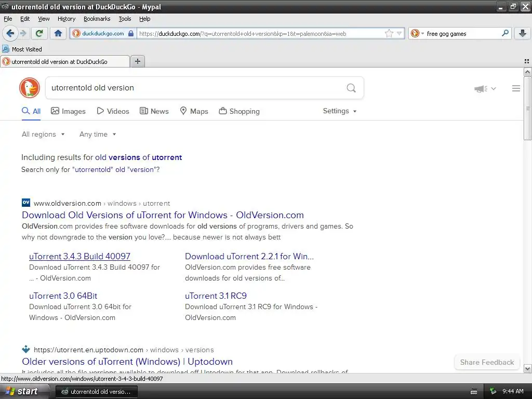
Task: Reload the current page
Action: tap(39, 33)
